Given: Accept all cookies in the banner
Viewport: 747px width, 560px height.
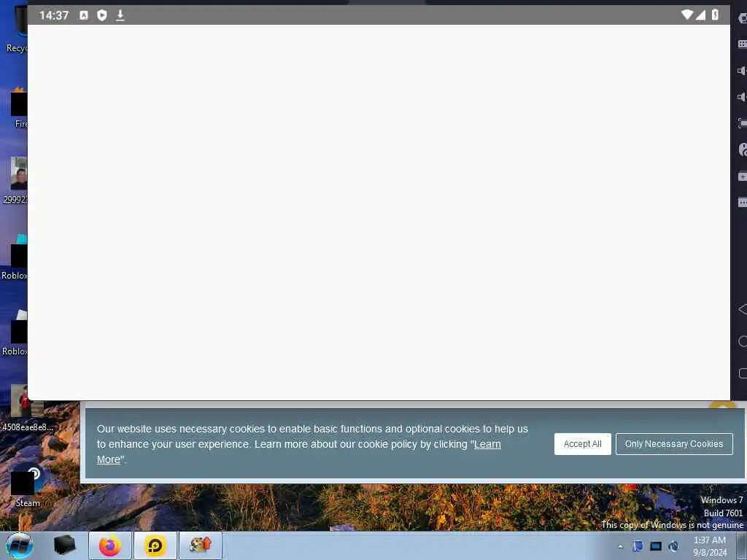Looking at the screenshot, I should pyautogui.click(x=582, y=444).
